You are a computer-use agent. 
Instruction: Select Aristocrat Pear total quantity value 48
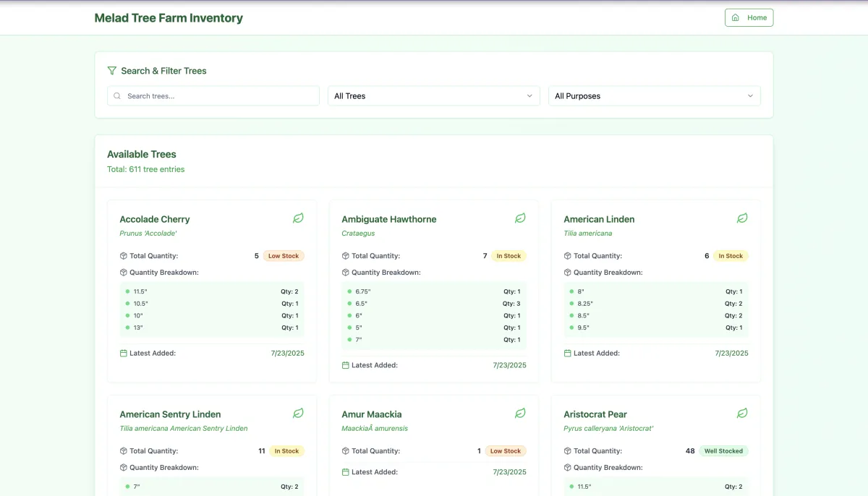click(x=690, y=451)
